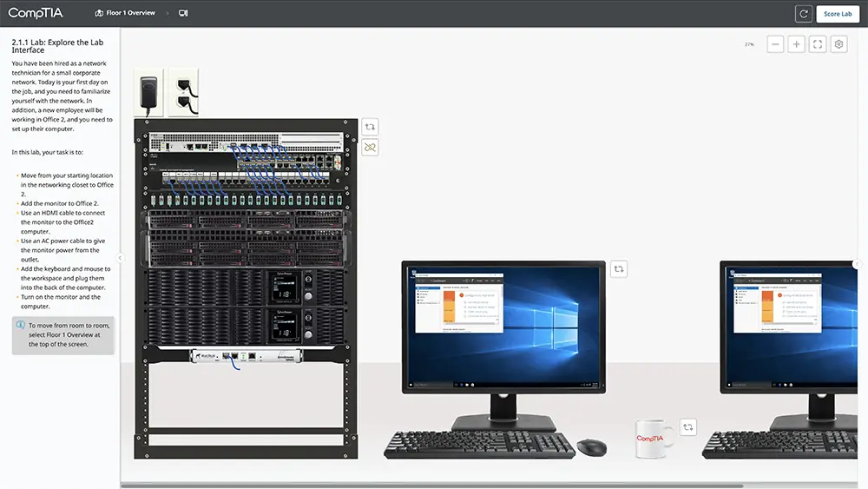Zoom in with the plus button
The width and height of the screenshot is (868, 489).
point(796,44)
